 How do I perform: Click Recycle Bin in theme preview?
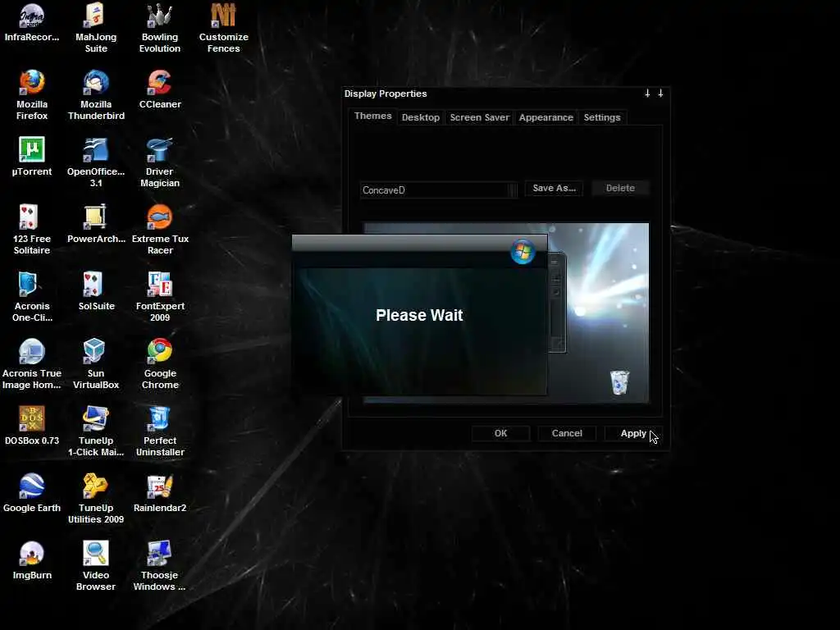619,382
